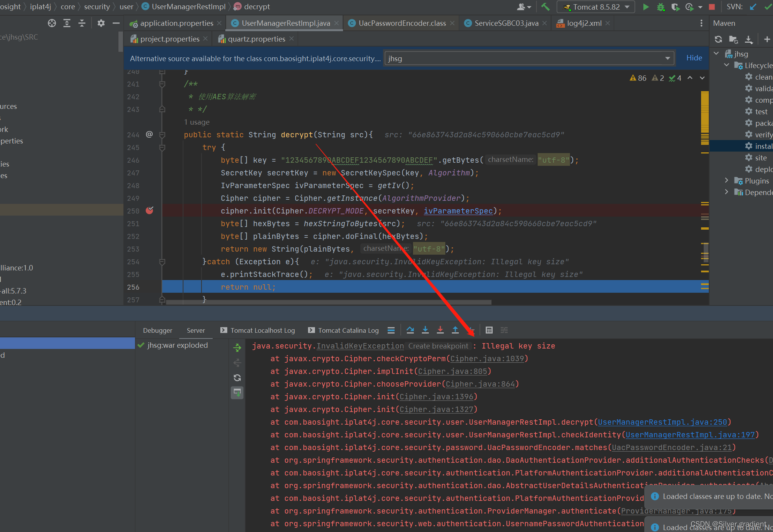The height and width of the screenshot is (532, 773).
Task: Click the Profiler run icon
Action: click(689, 7)
